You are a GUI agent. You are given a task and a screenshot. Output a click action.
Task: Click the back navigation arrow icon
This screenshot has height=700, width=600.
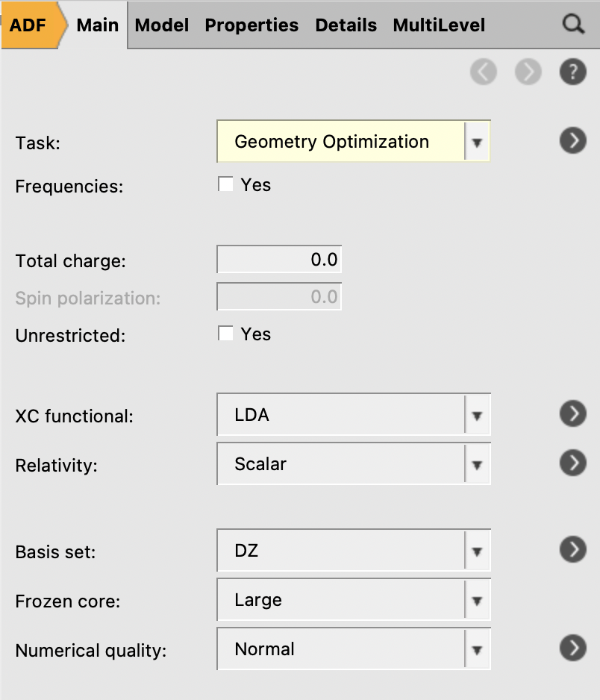click(484, 72)
